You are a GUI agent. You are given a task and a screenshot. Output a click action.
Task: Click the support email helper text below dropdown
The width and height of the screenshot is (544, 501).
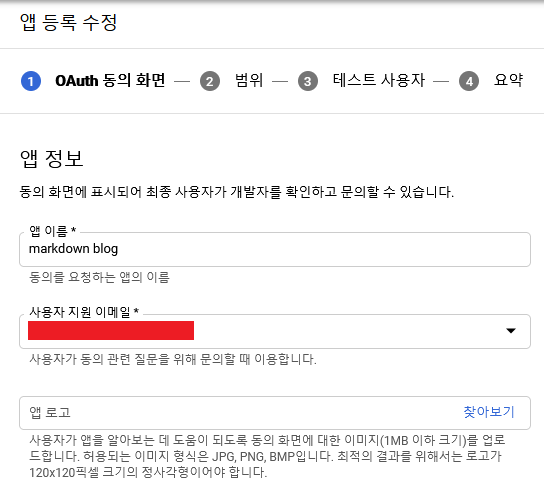pos(173,359)
